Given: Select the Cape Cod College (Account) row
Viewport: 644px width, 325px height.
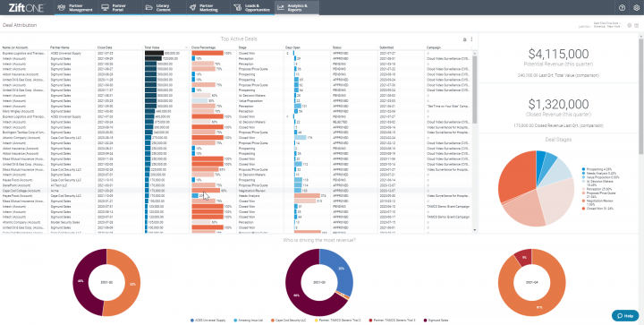Looking at the screenshot, I should 237,191.
